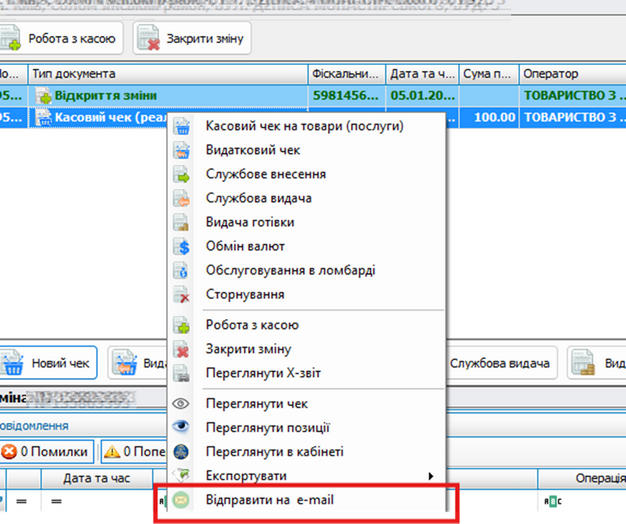The height and width of the screenshot is (524, 626).
Task: Click the dollar icon beside Обмін валют
Action: [x=182, y=247]
